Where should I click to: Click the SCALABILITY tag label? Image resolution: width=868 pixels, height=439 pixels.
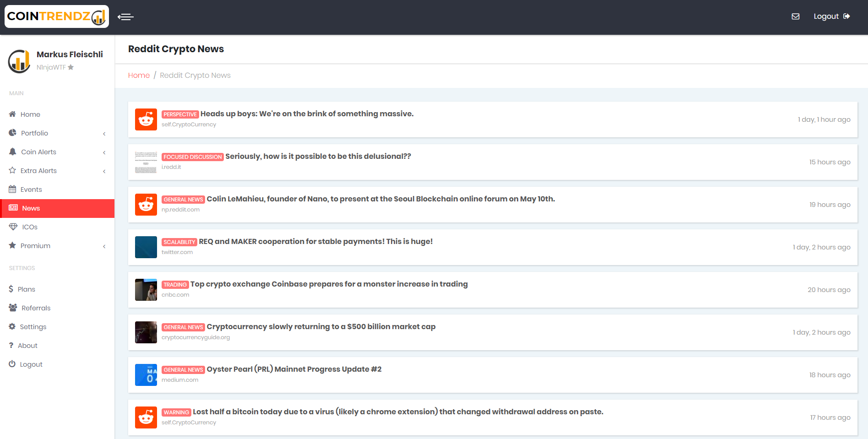coord(179,242)
